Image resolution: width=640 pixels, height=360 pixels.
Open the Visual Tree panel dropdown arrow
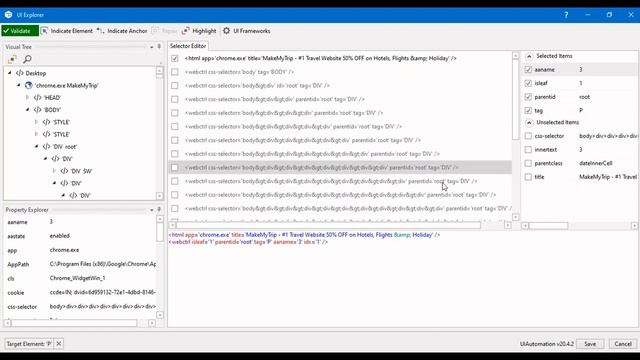[152, 47]
